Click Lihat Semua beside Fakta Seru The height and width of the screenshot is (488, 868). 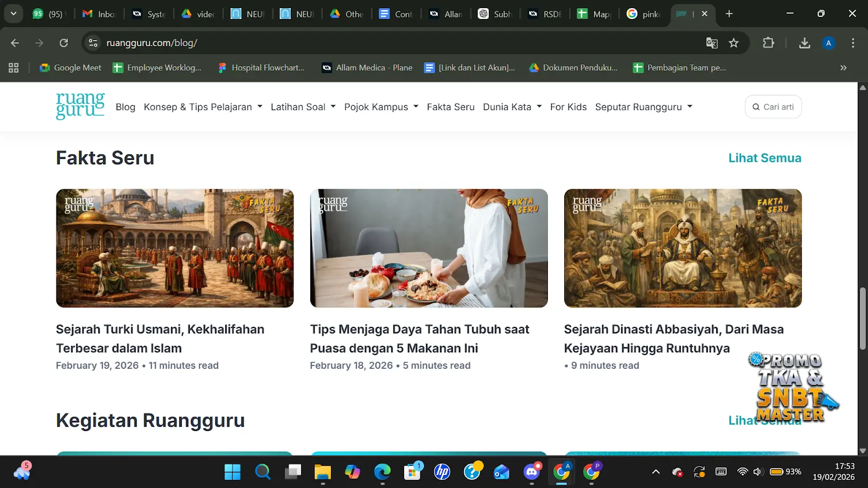pos(764,158)
